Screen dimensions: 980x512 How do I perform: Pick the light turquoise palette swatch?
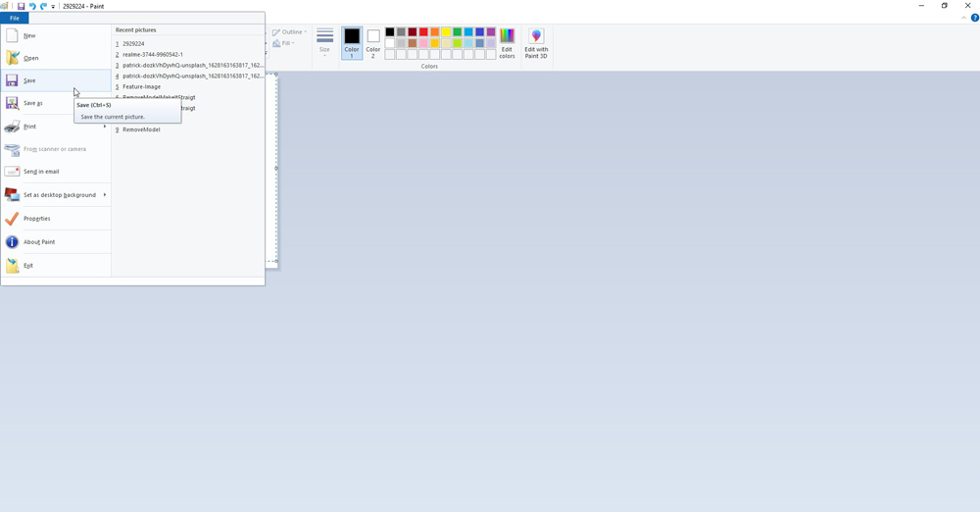(x=468, y=43)
